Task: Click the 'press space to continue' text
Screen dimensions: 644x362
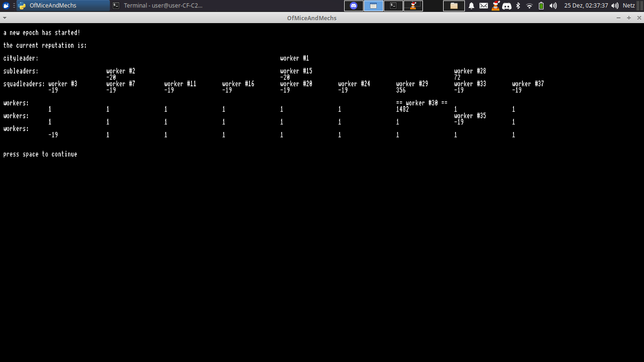Action: [x=40, y=154]
